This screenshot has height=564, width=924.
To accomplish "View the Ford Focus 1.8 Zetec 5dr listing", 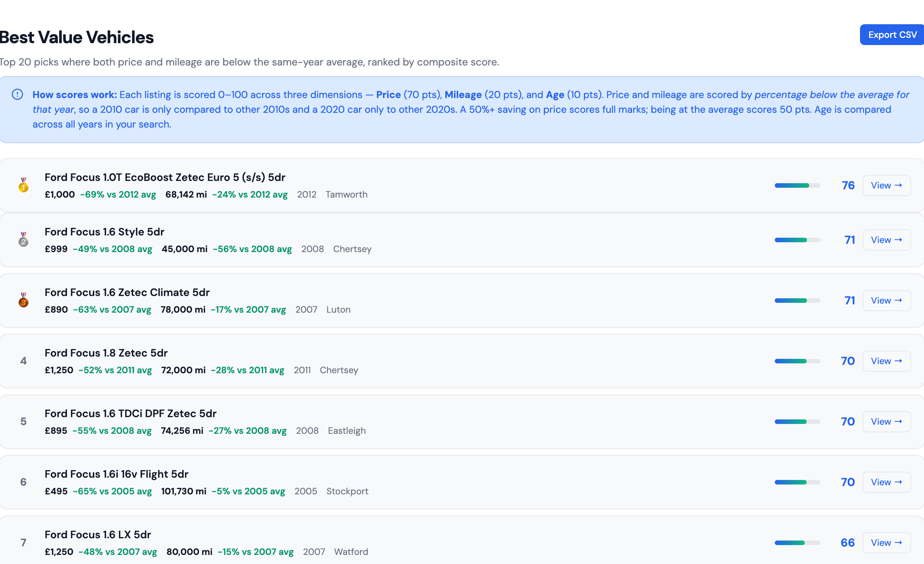I will [886, 361].
